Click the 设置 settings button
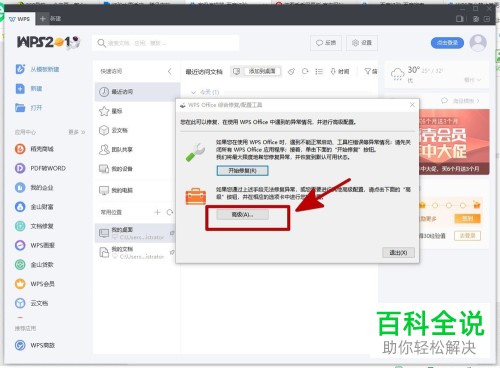 pyautogui.click(x=362, y=43)
